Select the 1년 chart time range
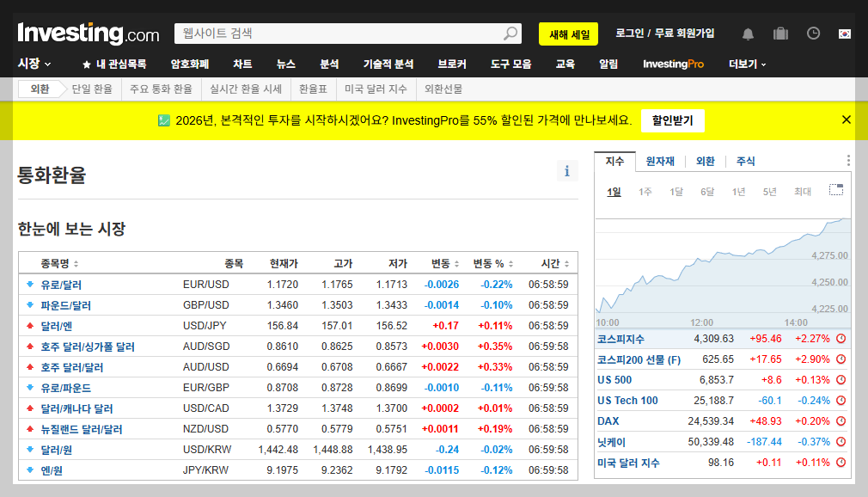Viewport: 868px width, 497px height. click(x=737, y=192)
